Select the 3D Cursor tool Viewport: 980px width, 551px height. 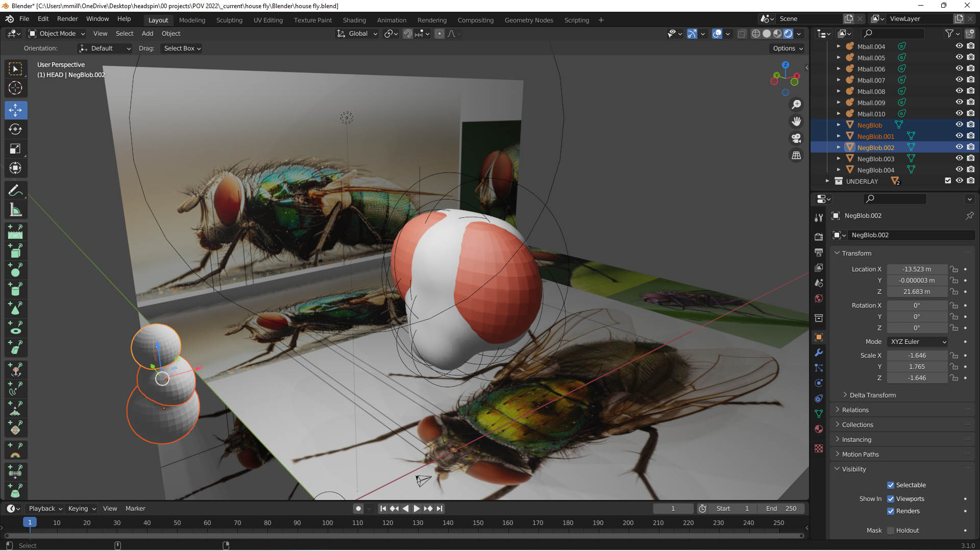pyautogui.click(x=15, y=88)
